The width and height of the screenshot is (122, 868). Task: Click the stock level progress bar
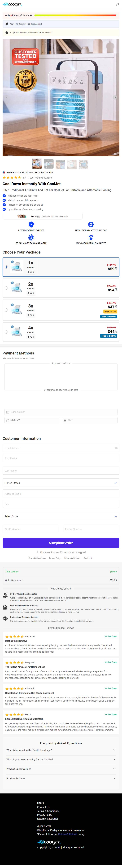click(x=76, y=15)
